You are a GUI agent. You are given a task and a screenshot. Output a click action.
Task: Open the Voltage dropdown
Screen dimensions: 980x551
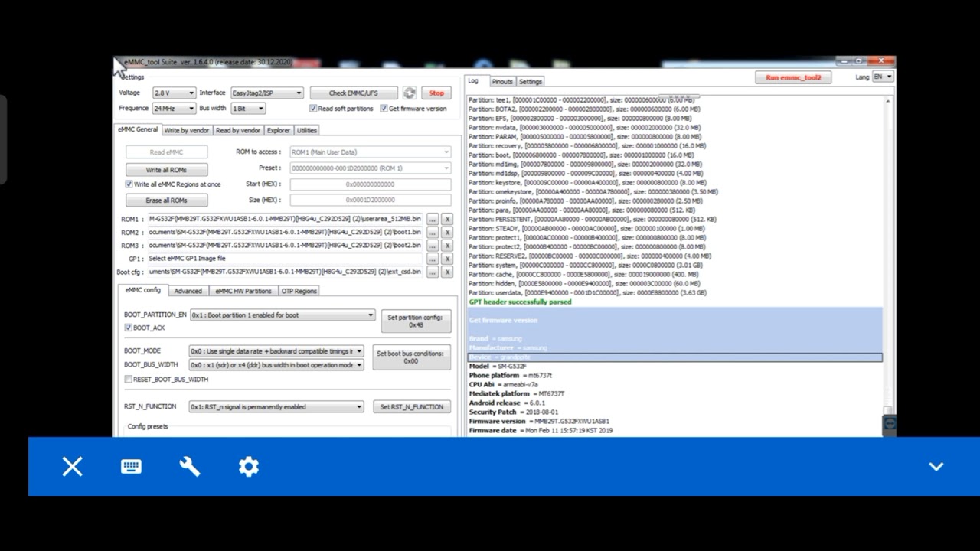174,93
